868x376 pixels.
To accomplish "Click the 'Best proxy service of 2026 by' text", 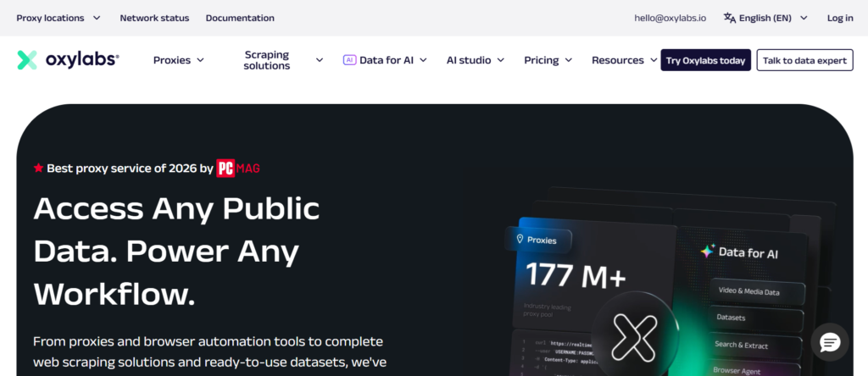I will click(130, 168).
